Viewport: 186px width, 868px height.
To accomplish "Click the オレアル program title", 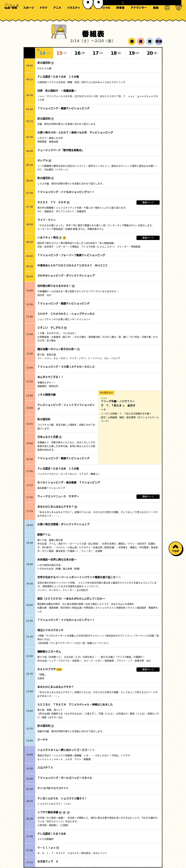I will click(x=43, y=161).
